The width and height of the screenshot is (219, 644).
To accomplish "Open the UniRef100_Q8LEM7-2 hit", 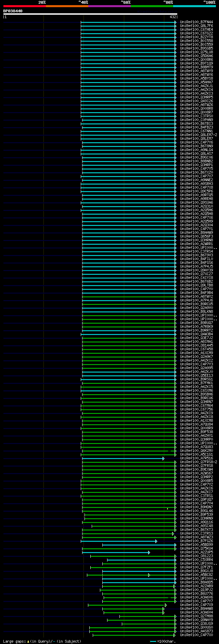I will [x=198, y=135].
